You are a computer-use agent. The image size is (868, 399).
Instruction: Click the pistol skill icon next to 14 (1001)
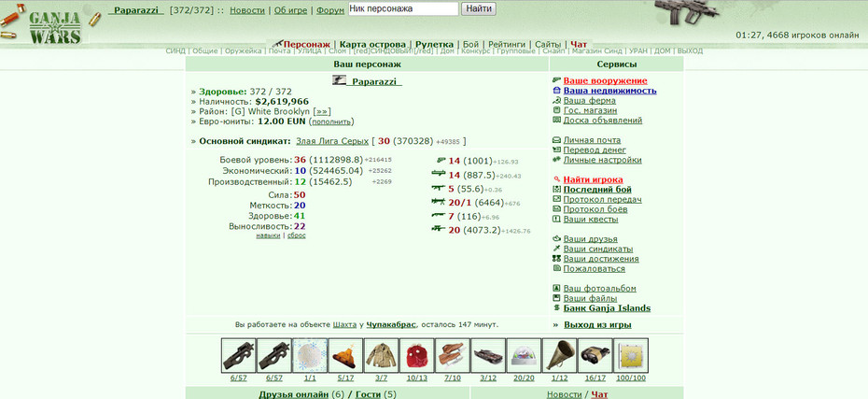tap(441, 160)
